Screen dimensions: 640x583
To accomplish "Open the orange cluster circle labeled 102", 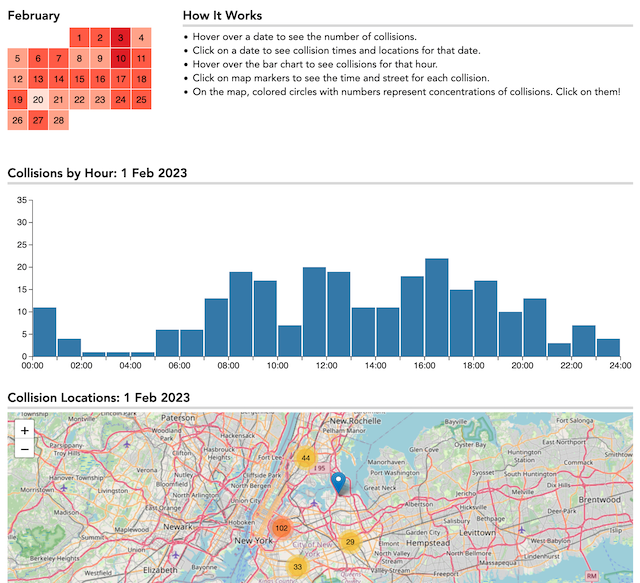I will 281,528.
